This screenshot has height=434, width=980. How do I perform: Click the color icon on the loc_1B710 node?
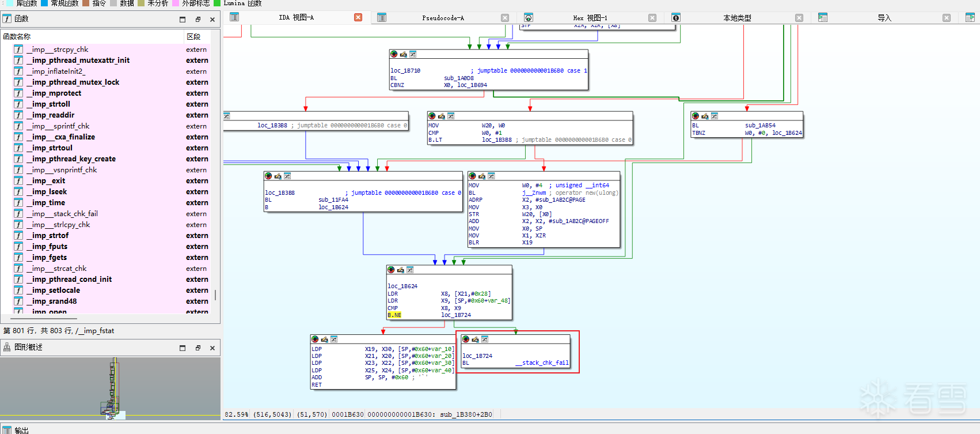394,54
